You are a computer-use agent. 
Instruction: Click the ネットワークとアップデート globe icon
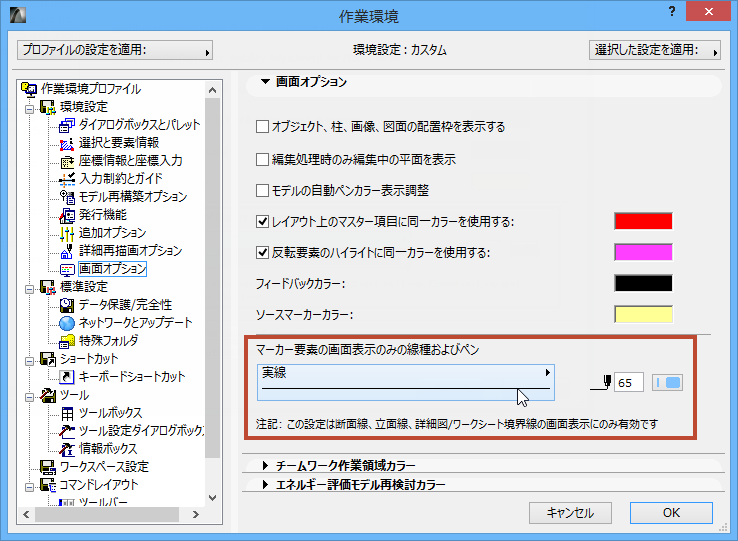pyautogui.click(x=67, y=323)
